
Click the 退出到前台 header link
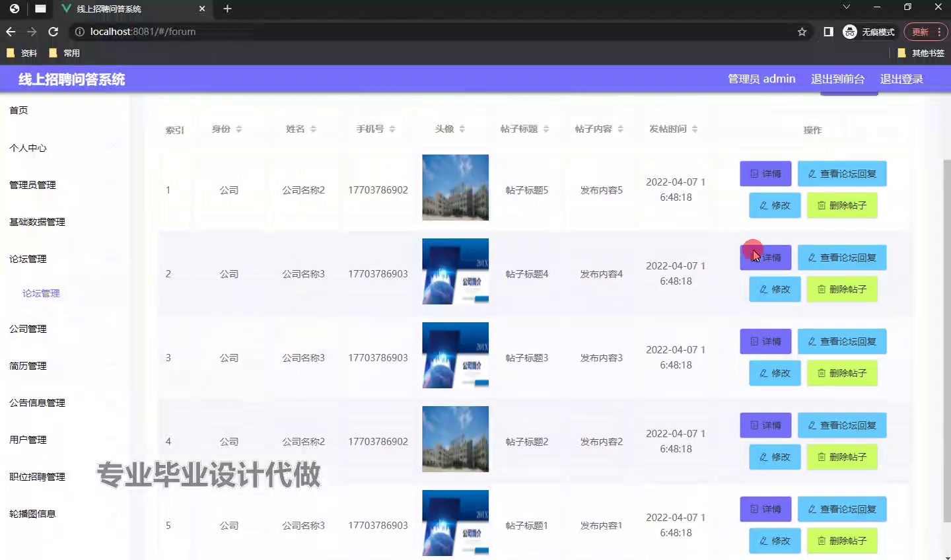pos(837,79)
